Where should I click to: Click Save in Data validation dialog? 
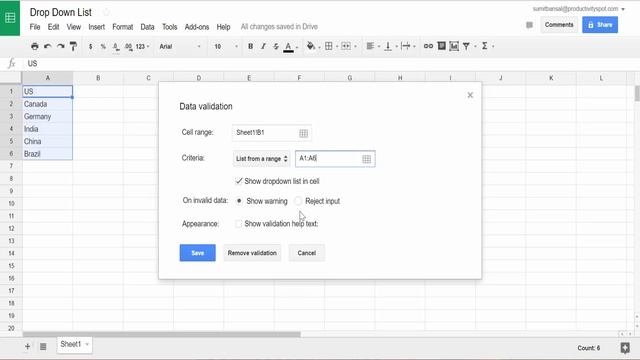click(x=198, y=253)
